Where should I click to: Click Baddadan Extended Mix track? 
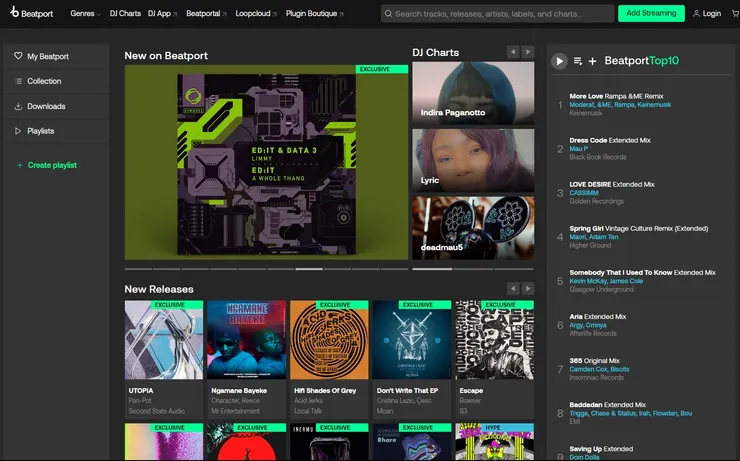click(x=607, y=405)
